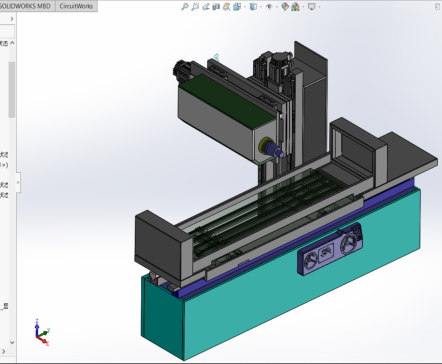Click the panel collapse handle beside viewport

pos(18,182)
